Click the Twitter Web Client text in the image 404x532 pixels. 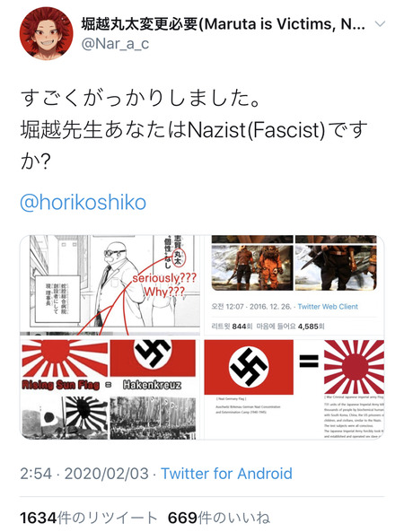click(x=328, y=307)
